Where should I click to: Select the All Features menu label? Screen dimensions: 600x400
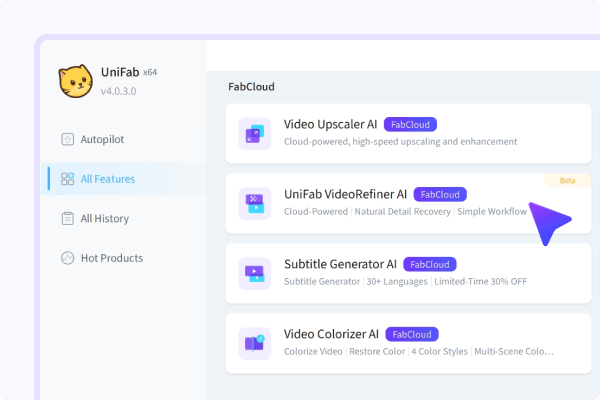pyautogui.click(x=108, y=179)
